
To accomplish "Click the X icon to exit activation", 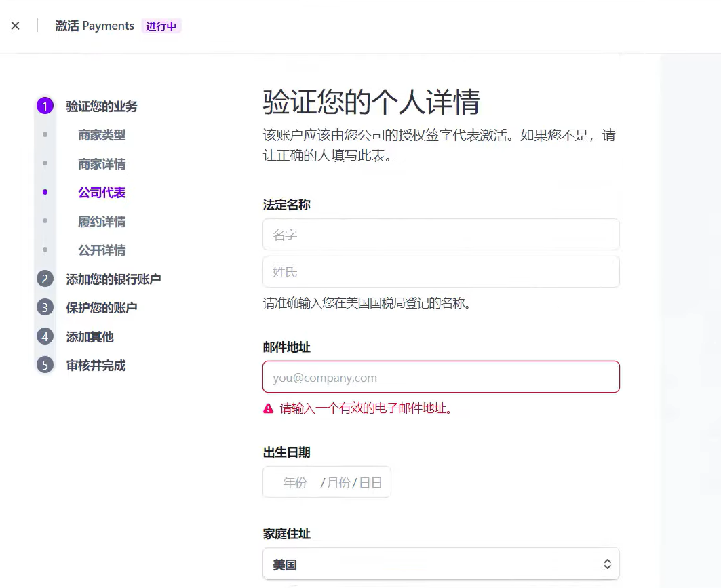I will (15, 26).
